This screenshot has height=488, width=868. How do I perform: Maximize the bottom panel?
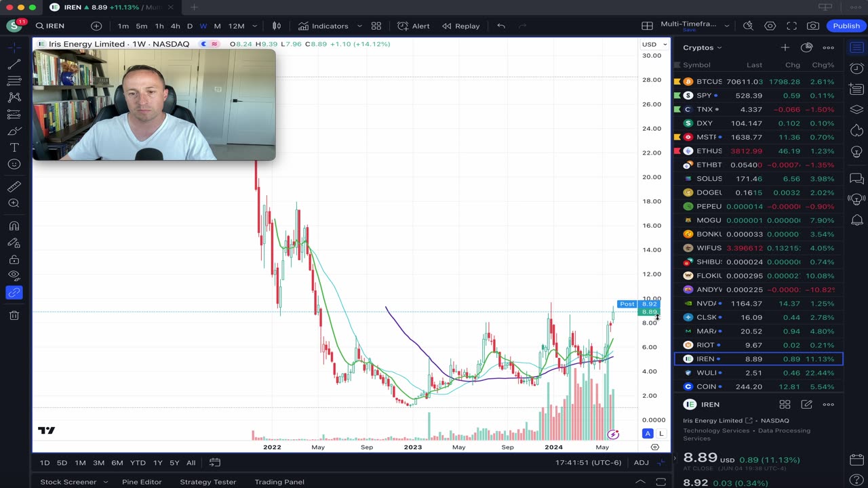pyautogui.click(x=661, y=482)
